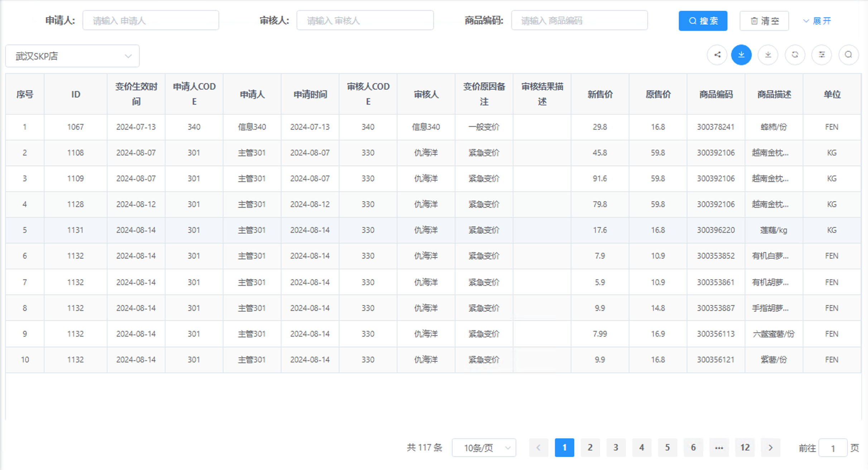
Task: Go to page 2
Action: (x=590, y=447)
